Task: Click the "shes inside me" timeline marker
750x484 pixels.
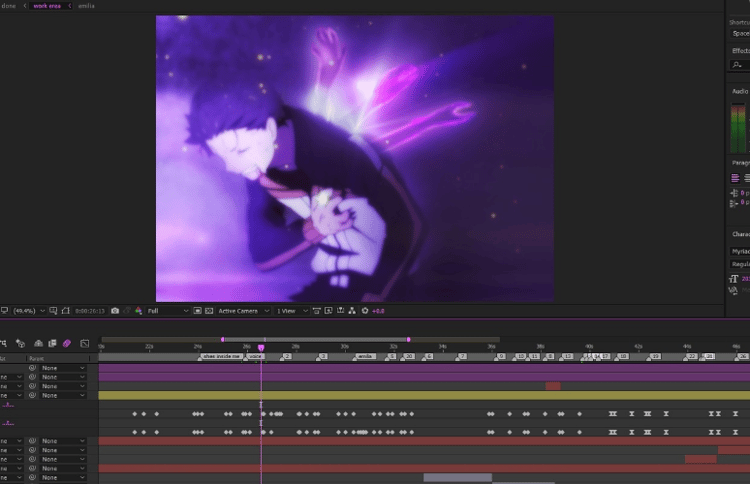Action: [221, 356]
